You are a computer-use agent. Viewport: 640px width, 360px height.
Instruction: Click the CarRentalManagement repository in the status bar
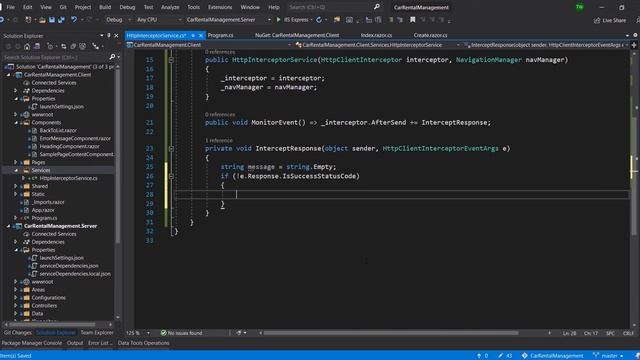point(552,356)
